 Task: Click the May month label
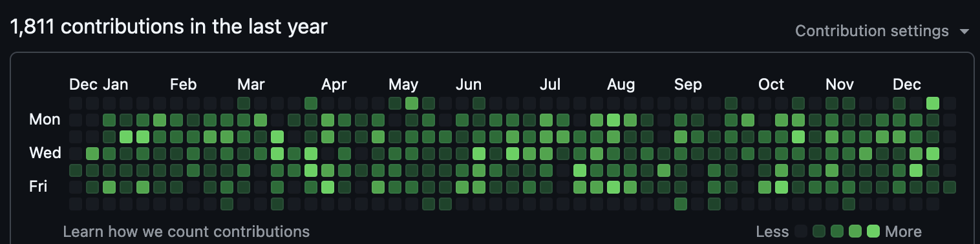coord(403,85)
